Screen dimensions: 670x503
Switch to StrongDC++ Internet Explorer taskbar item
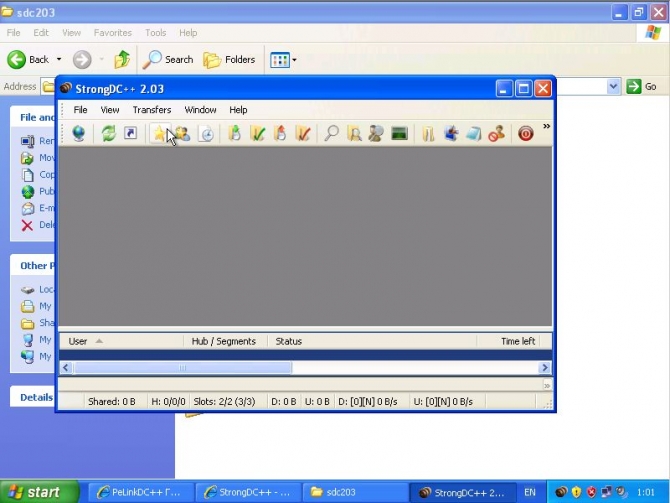point(248,492)
